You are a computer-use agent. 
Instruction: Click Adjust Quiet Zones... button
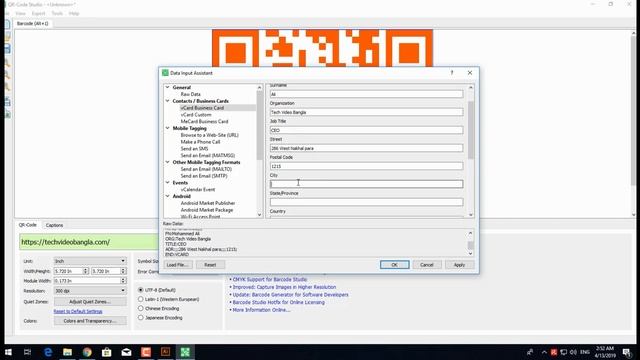pos(90,302)
